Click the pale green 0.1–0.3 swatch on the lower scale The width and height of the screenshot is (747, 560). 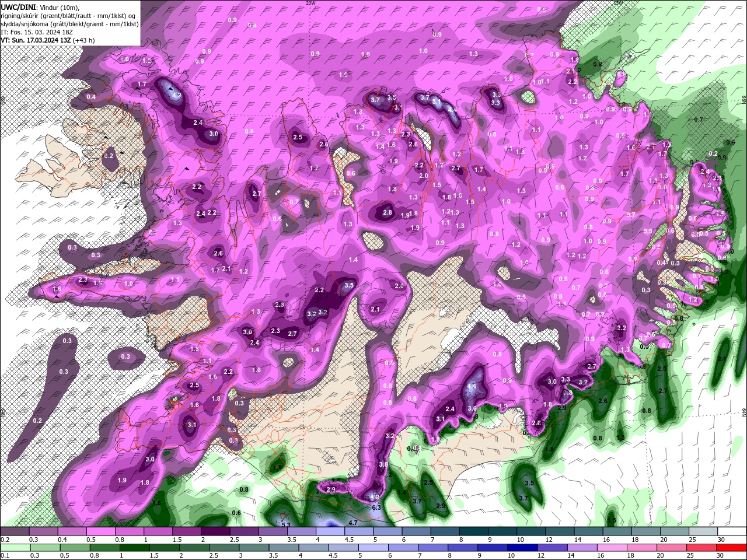pos(15,548)
